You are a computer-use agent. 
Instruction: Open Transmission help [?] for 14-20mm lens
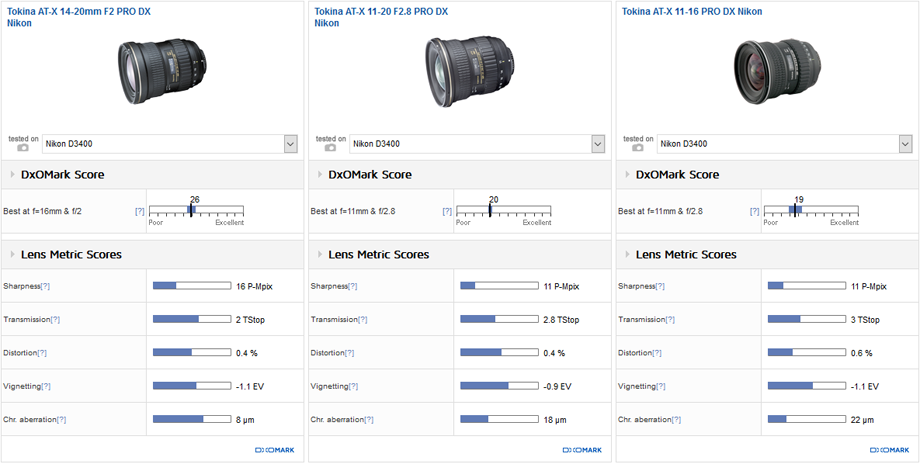tap(55, 320)
